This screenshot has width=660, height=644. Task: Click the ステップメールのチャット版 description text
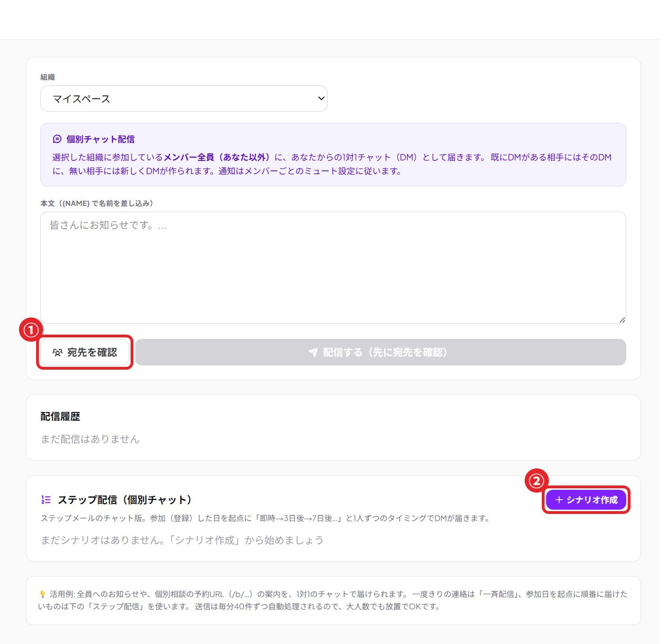265,518
